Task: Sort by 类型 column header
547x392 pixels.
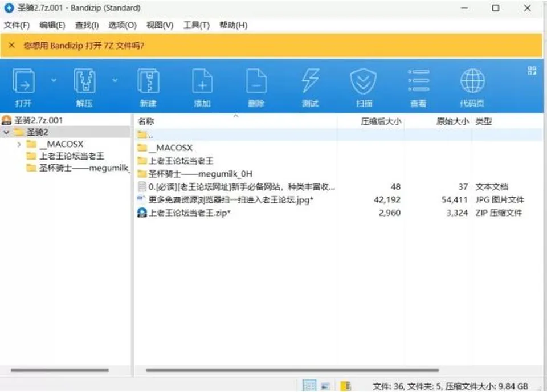Action: pyautogui.click(x=484, y=121)
